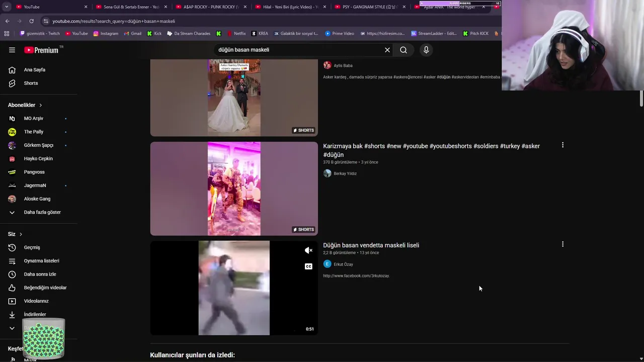The image size is (644, 362).
Task: Open Hayko Cepkin subscription channel
Action: tap(38, 158)
